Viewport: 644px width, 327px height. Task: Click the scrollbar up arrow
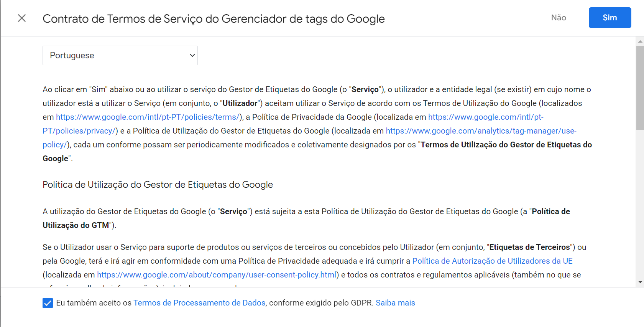pyautogui.click(x=640, y=41)
